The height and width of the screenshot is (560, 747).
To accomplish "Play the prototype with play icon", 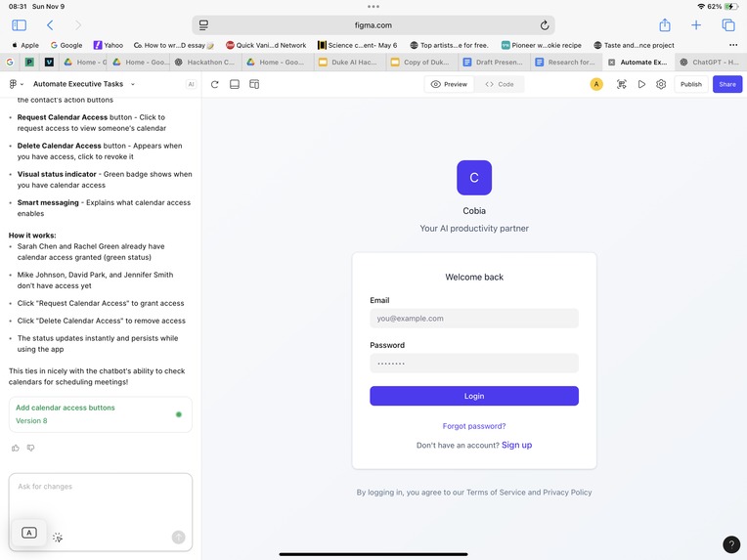I will tap(641, 84).
